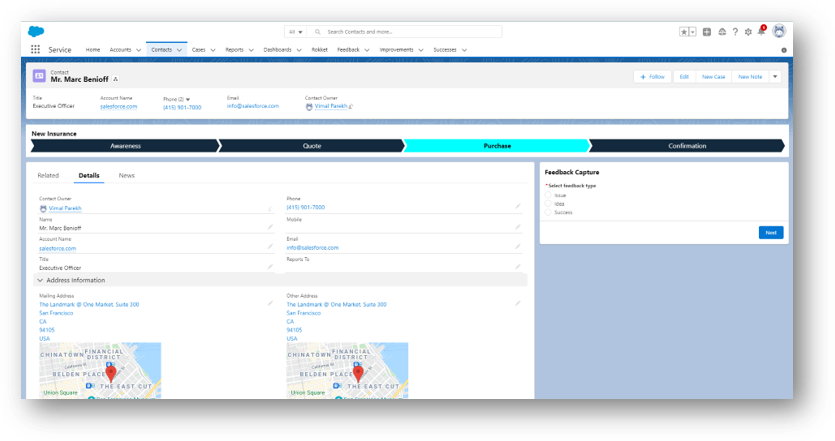Click the global actions plus icon

[x=707, y=32]
